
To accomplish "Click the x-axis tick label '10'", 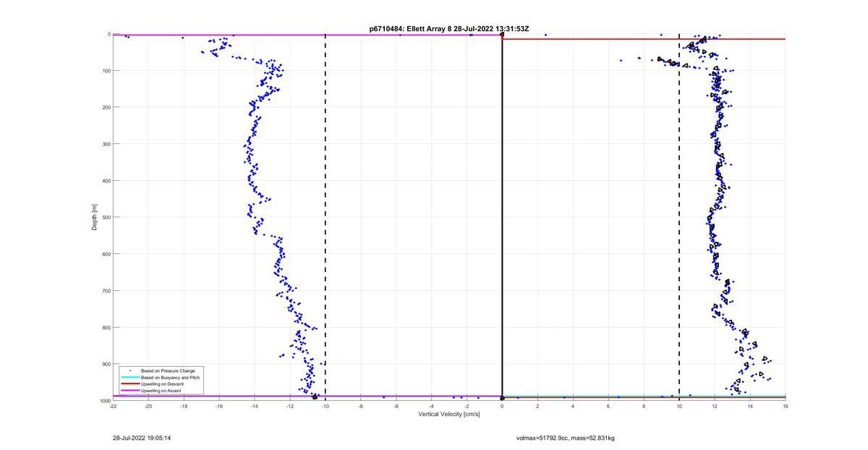I will tap(679, 406).
